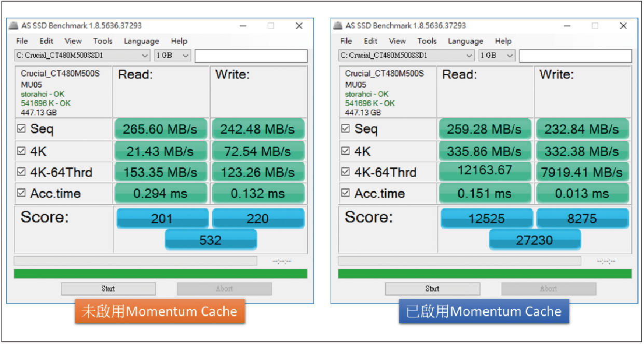
Task: Open the Tools menu in the right window
Action: (x=427, y=41)
